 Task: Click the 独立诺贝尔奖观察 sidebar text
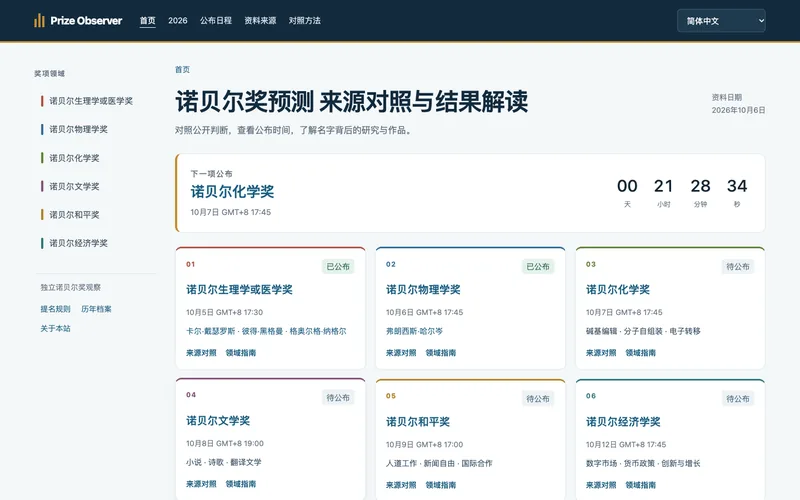click(70, 287)
